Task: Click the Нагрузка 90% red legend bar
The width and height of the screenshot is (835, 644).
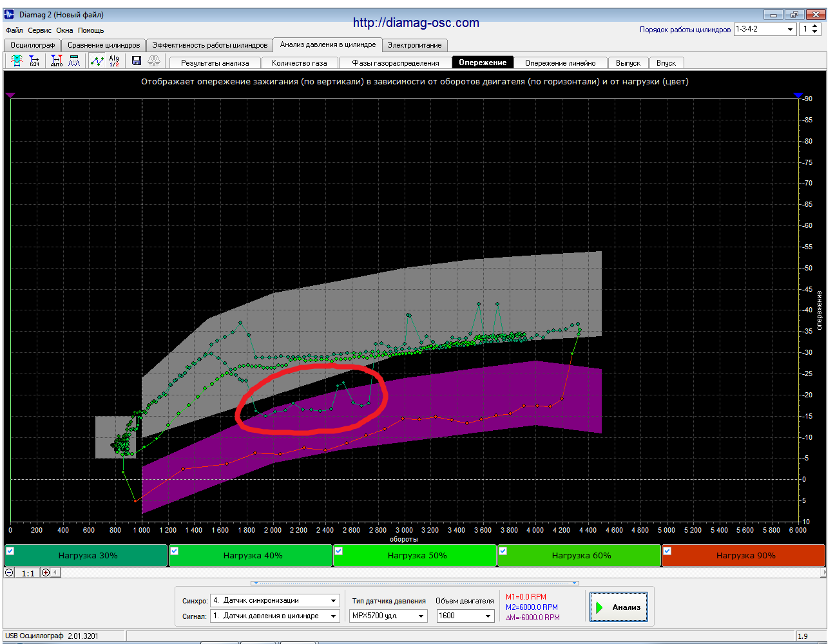Action: [745, 555]
